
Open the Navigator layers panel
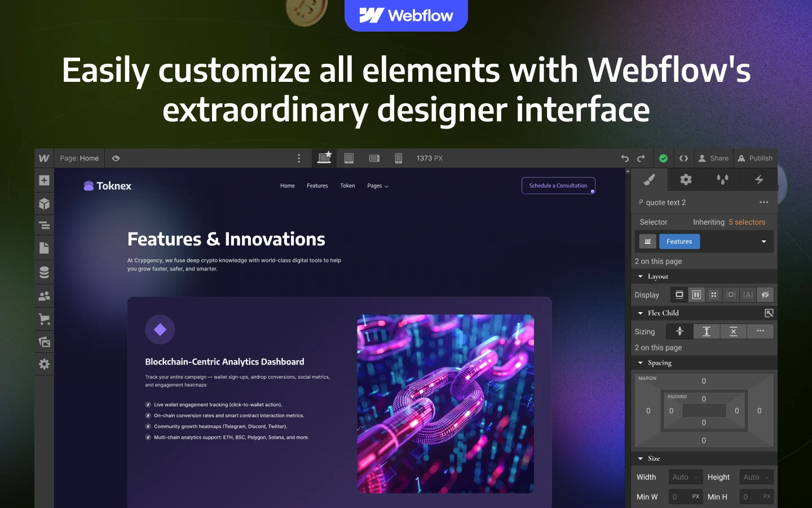coord(45,226)
